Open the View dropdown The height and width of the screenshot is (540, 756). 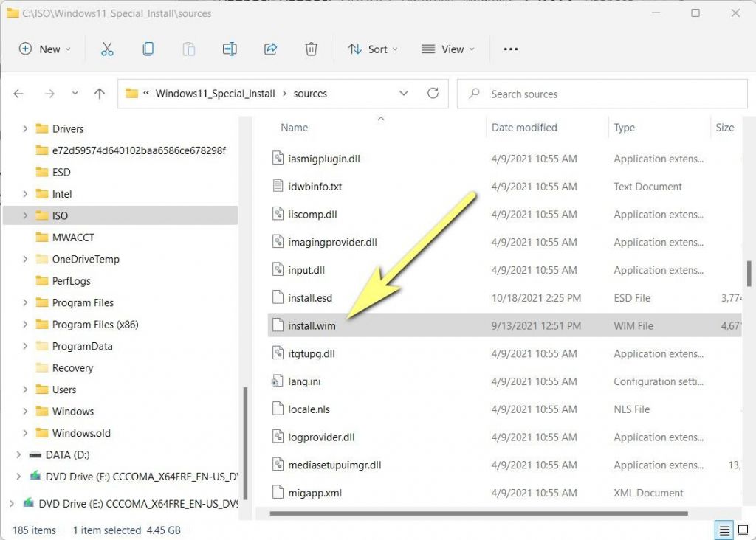coord(449,49)
